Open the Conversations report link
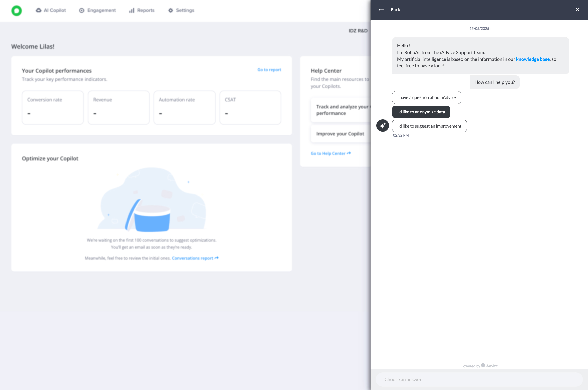Image resolution: width=588 pixels, height=390 pixels. pos(195,258)
